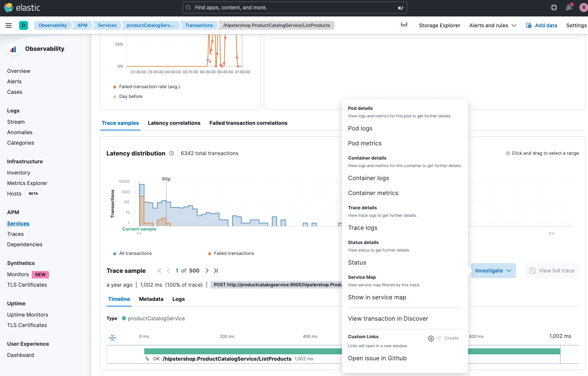
Task: Click the Add data link
Action: (542, 25)
